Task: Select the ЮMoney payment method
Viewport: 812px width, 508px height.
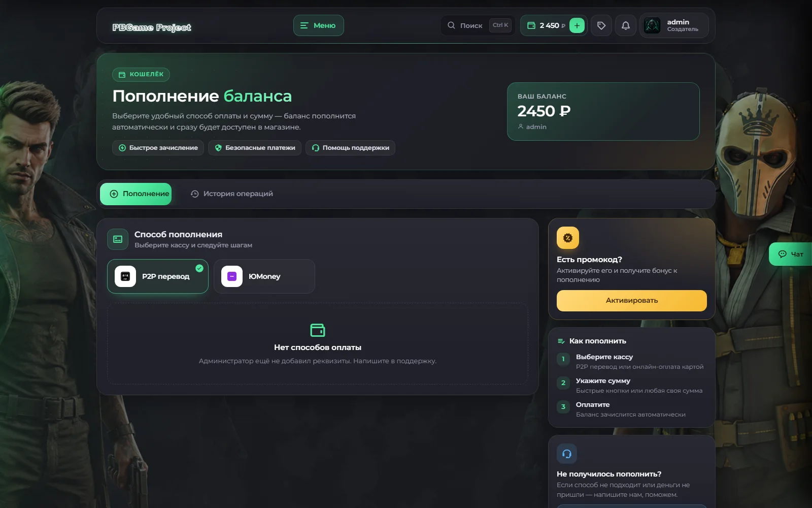Action: (x=264, y=276)
